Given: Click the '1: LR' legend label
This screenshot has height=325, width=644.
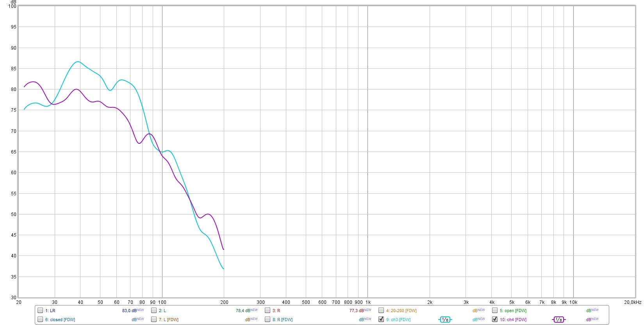Looking at the screenshot, I should click(x=50, y=311).
